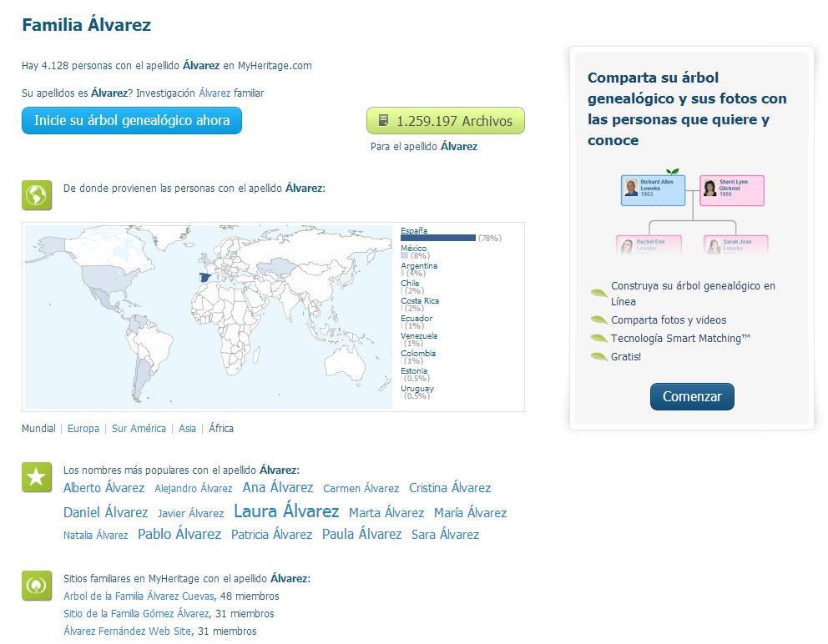Open Patricia Álvarez name link

272,535
